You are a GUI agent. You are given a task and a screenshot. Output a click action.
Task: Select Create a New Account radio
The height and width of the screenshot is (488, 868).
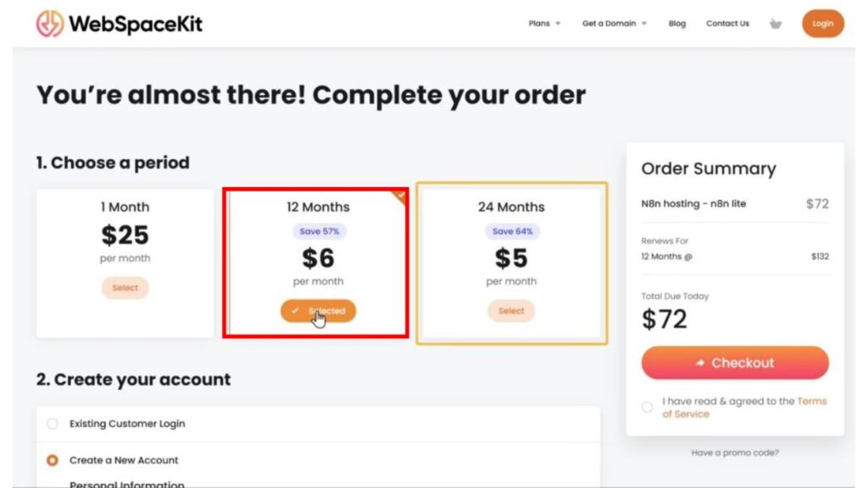(53, 460)
